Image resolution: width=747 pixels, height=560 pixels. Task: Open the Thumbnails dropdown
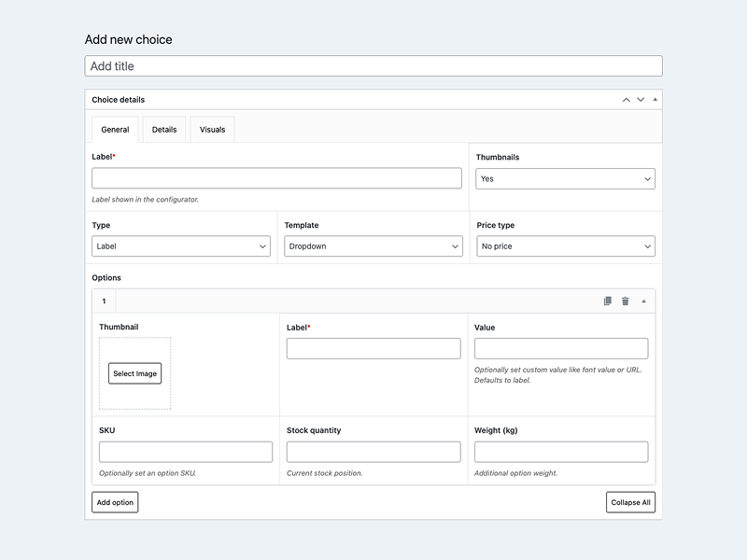click(565, 178)
